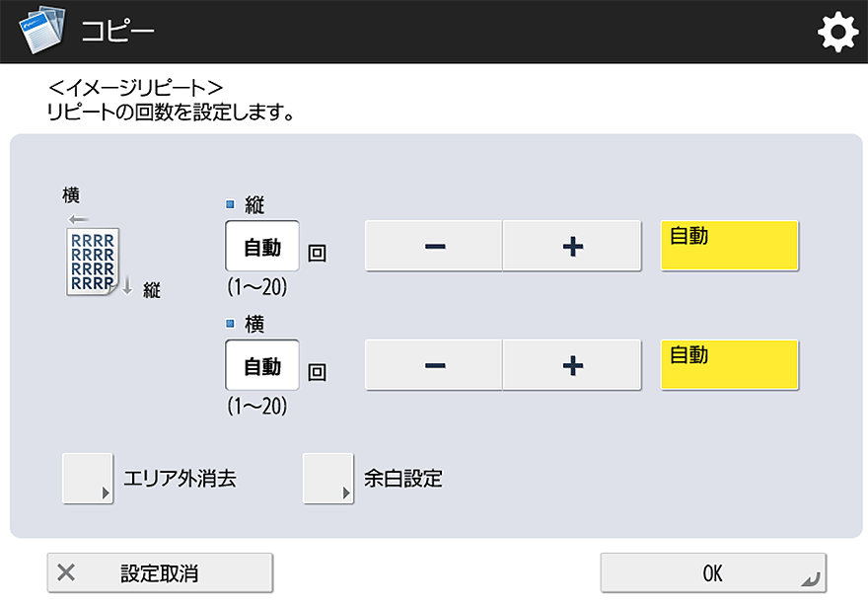Select the vertical repeat count field

tap(262, 247)
